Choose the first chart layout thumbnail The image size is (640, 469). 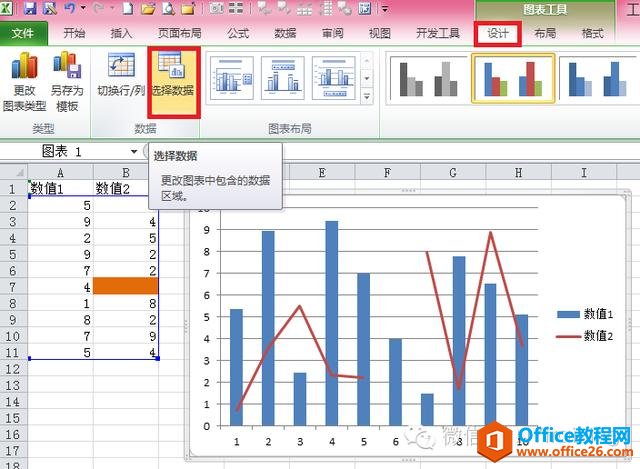click(x=231, y=78)
